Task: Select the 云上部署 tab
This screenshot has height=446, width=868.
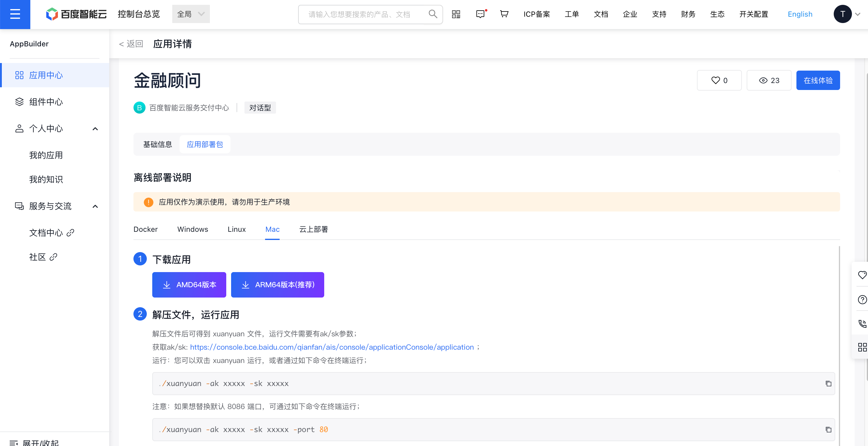Action: 313,229
